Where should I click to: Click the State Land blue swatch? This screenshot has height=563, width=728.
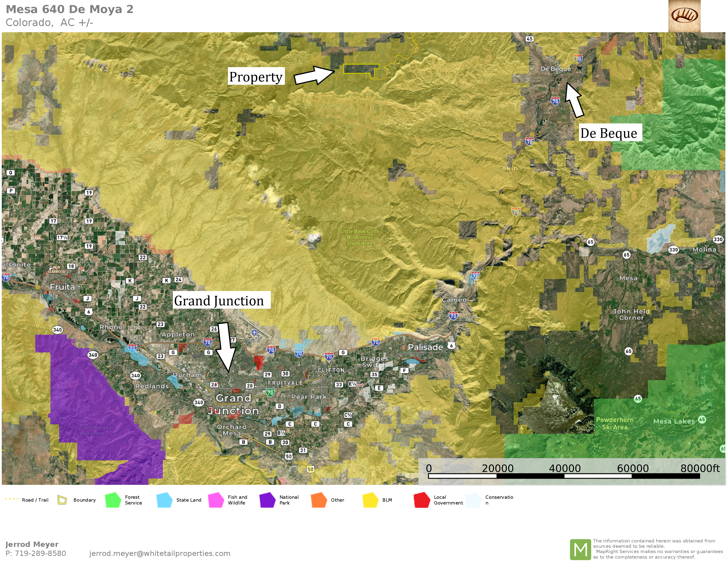164,500
